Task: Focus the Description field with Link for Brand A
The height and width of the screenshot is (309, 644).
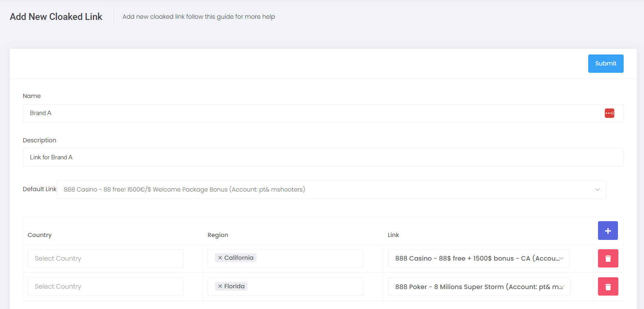Action: [x=323, y=157]
